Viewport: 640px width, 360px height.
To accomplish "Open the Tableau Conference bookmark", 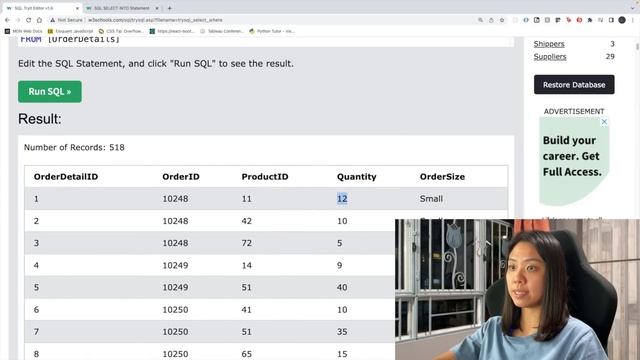I will click(x=222, y=31).
